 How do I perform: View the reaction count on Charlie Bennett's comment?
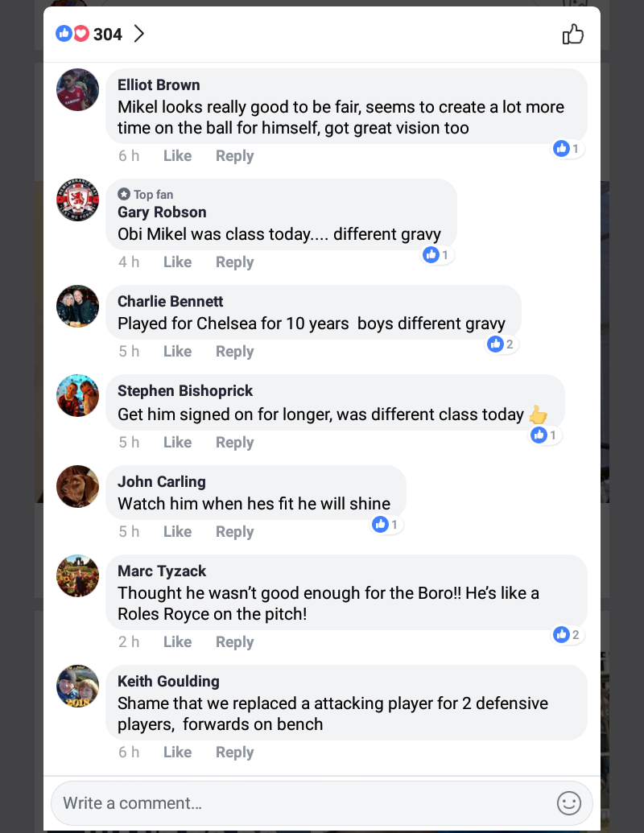click(x=502, y=344)
